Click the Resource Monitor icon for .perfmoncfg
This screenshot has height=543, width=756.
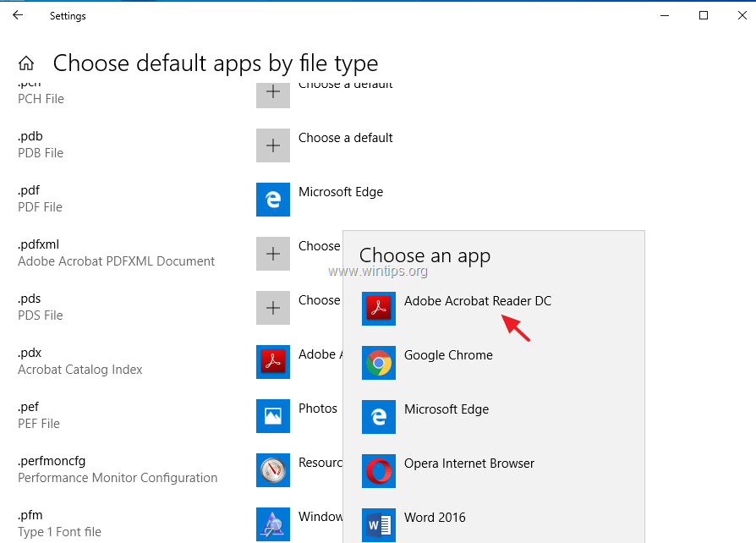click(x=273, y=470)
